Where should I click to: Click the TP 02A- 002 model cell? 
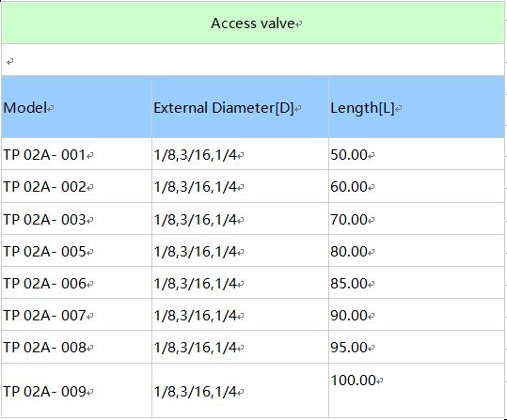coord(76,186)
